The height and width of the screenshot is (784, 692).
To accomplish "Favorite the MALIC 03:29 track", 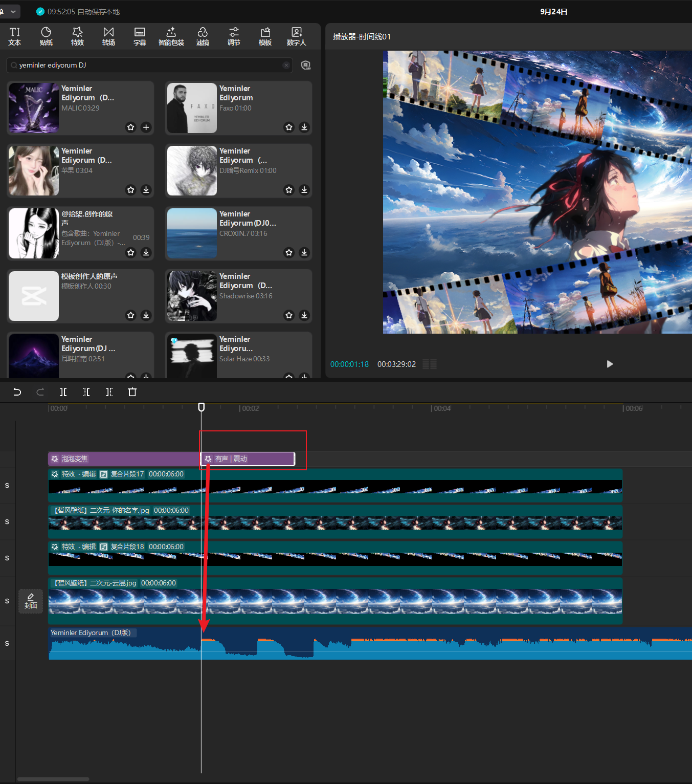I will [x=131, y=127].
